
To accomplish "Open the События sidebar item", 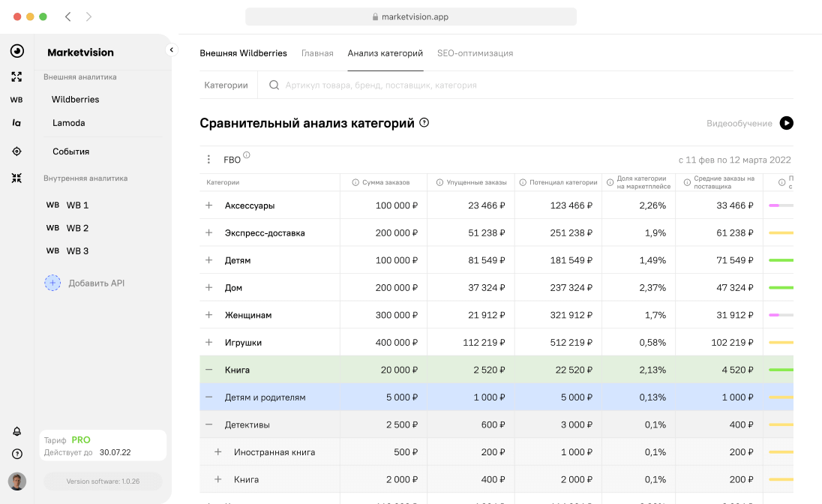I will [x=70, y=151].
